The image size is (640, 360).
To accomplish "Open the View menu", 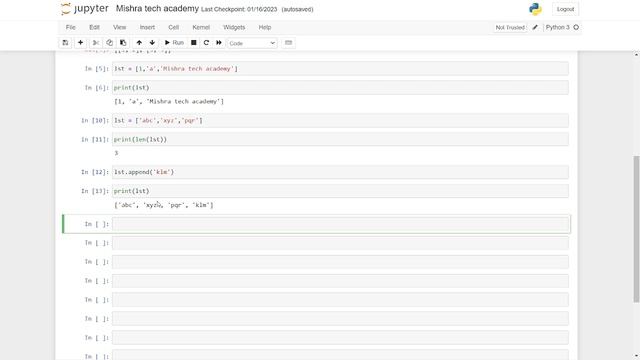I will (120, 27).
